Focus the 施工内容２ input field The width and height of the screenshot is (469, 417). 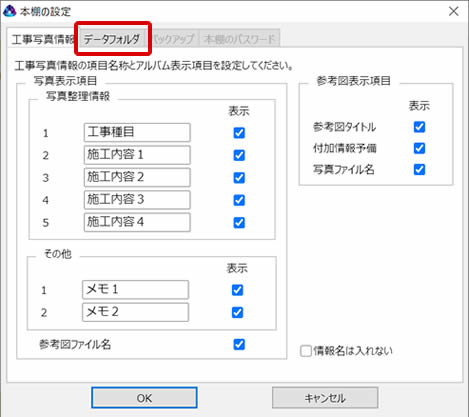tap(137, 177)
